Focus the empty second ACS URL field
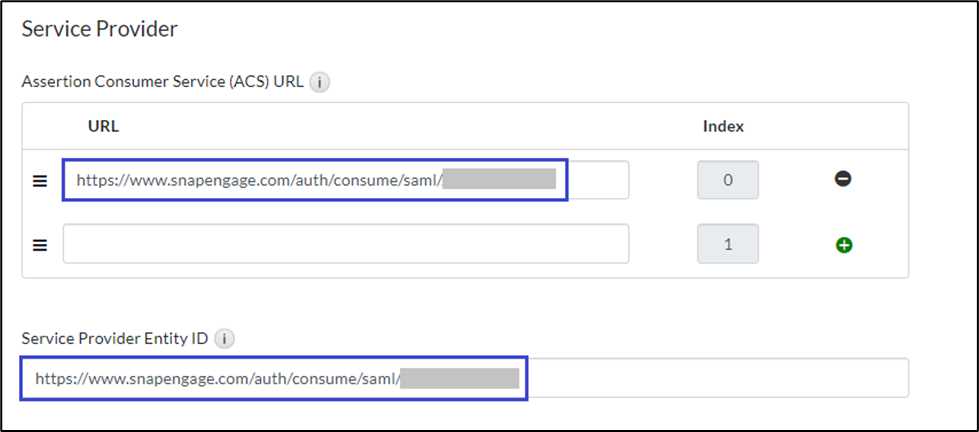 (345, 244)
